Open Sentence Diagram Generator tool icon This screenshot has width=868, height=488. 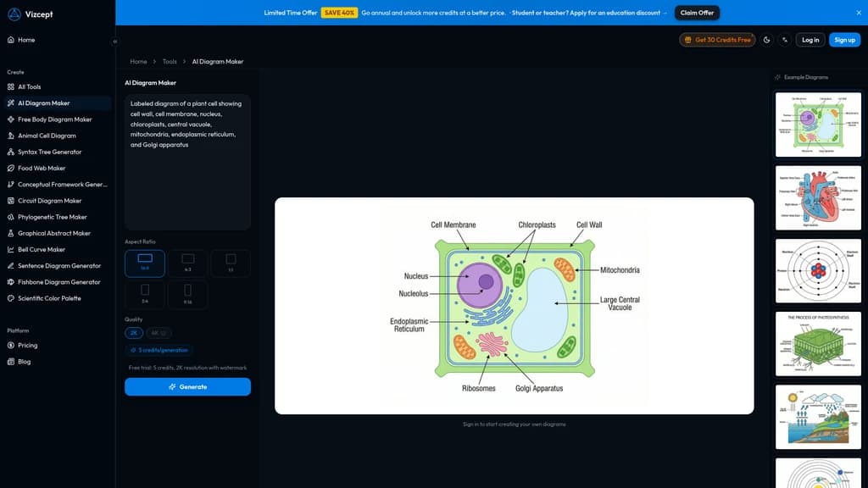[10, 265]
